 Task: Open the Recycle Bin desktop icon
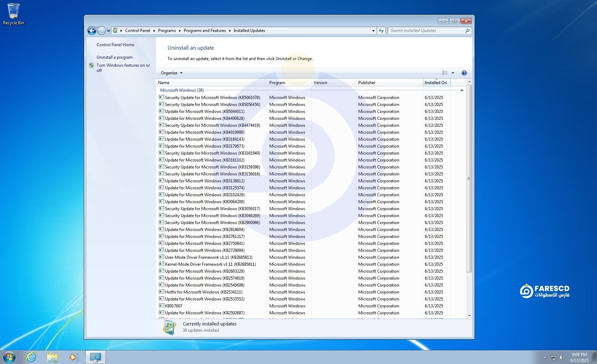point(14,14)
